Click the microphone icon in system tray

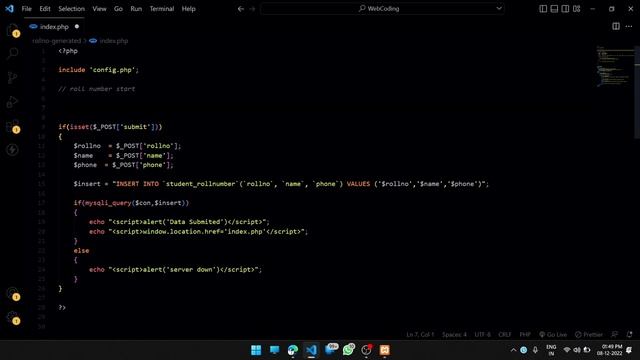(x=535, y=350)
